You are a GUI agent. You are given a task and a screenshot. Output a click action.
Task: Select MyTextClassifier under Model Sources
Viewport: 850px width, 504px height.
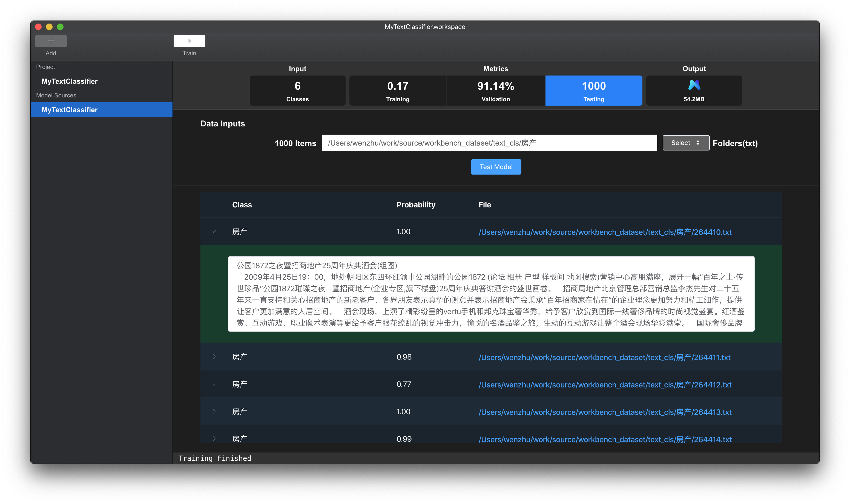coord(70,110)
